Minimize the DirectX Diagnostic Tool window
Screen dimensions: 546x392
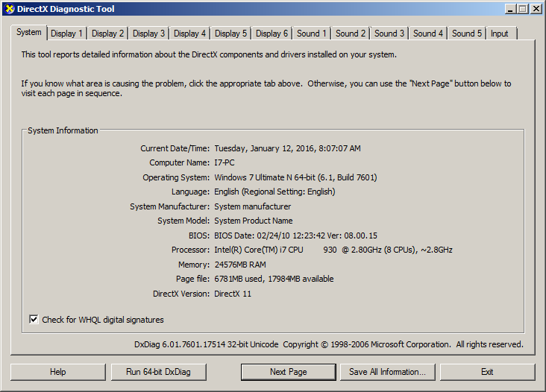510,9
